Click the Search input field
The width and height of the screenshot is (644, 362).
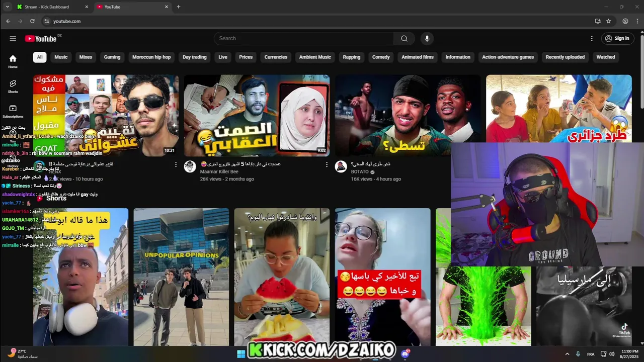pyautogui.click(x=304, y=38)
